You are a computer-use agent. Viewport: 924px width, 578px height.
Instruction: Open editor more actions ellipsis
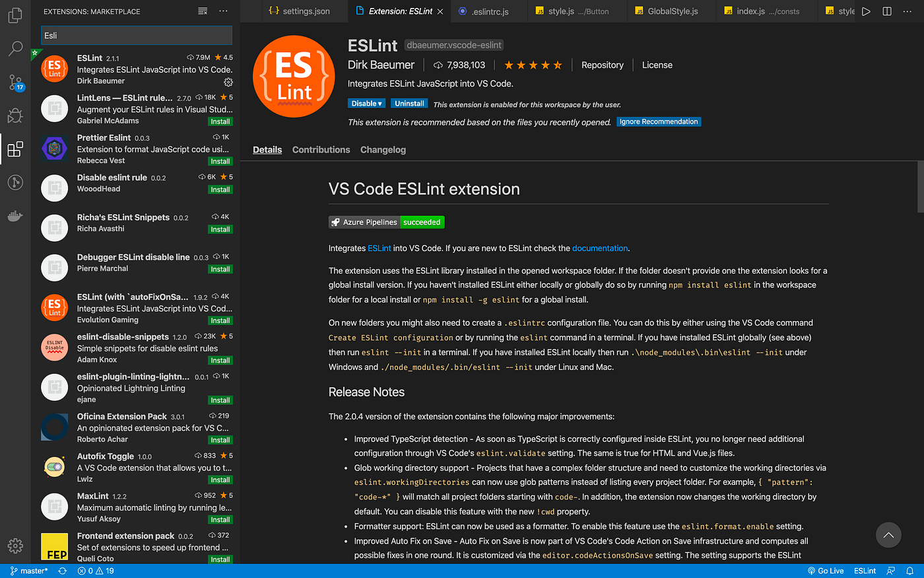click(908, 11)
